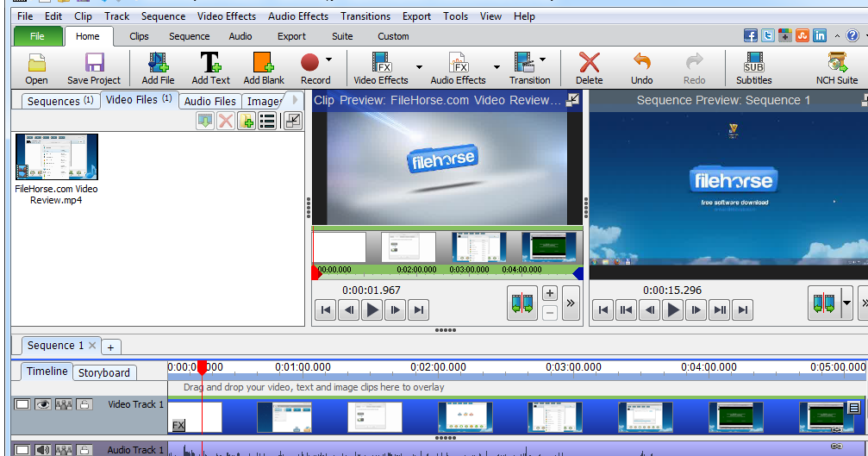Show more bin tabs with the arrow
868x456 pixels.
pyautogui.click(x=295, y=100)
